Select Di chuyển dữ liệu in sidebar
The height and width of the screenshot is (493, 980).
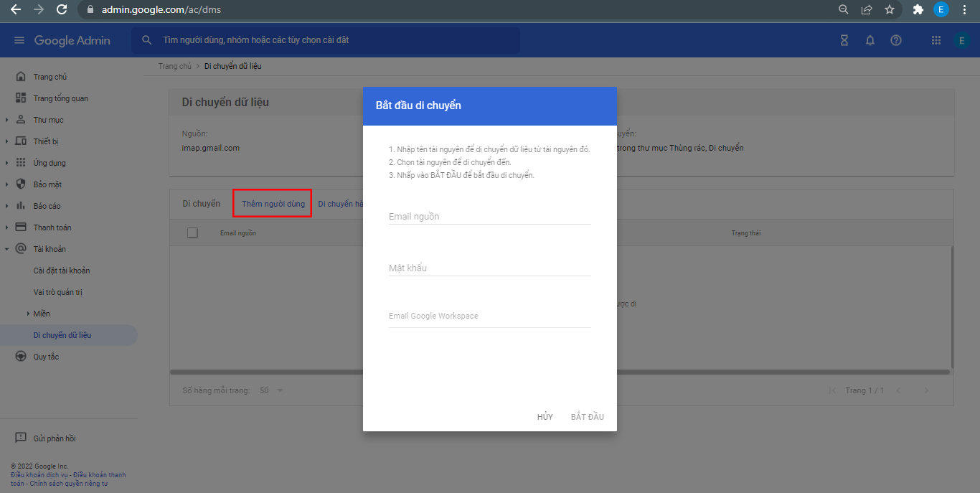69,335
